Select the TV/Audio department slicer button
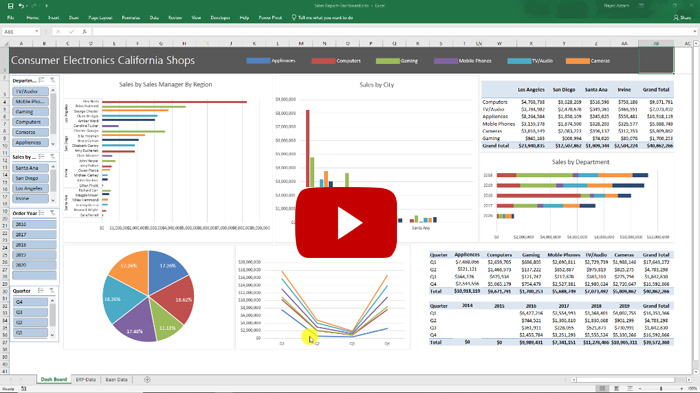700x393 pixels. coord(31,92)
